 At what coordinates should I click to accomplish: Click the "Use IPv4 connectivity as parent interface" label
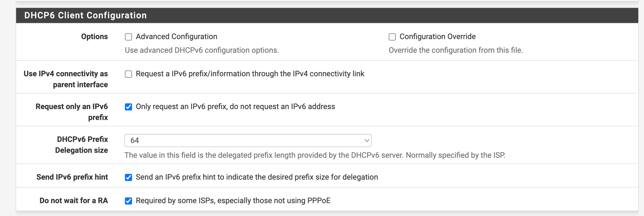click(x=66, y=79)
